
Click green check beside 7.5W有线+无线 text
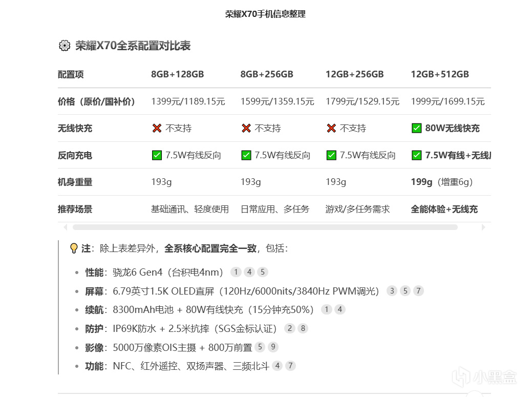(x=416, y=155)
